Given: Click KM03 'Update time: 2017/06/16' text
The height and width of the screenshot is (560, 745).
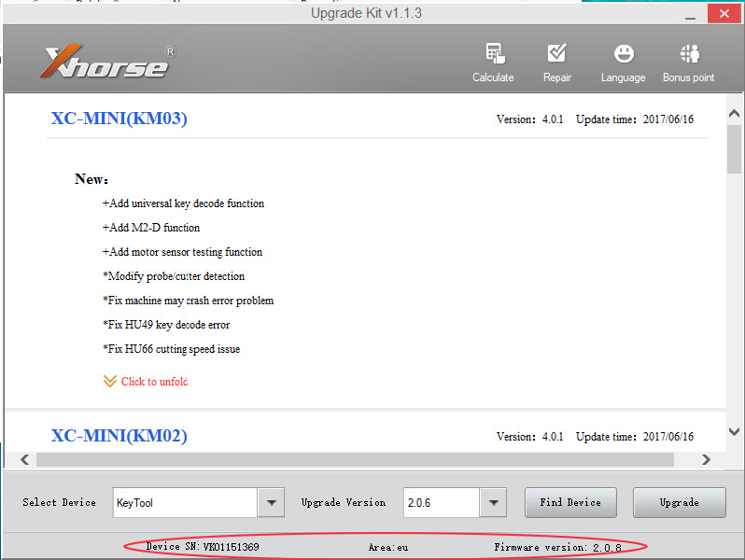Looking at the screenshot, I should pyautogui.click(x=635, y=119).
